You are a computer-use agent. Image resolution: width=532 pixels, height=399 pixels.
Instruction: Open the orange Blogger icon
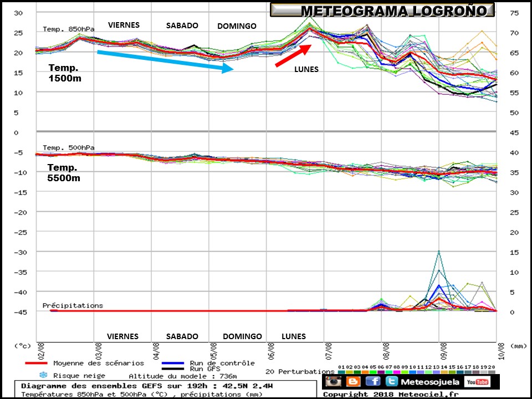[353, 381]
